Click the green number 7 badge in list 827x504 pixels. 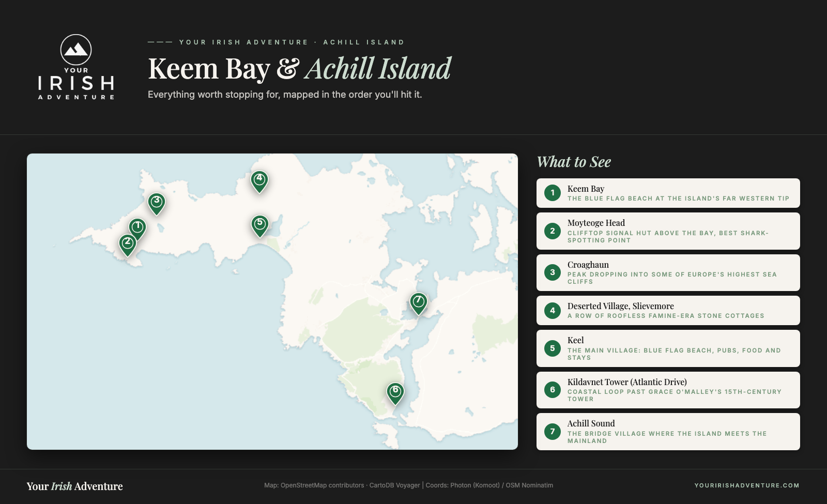click(553, 432)
